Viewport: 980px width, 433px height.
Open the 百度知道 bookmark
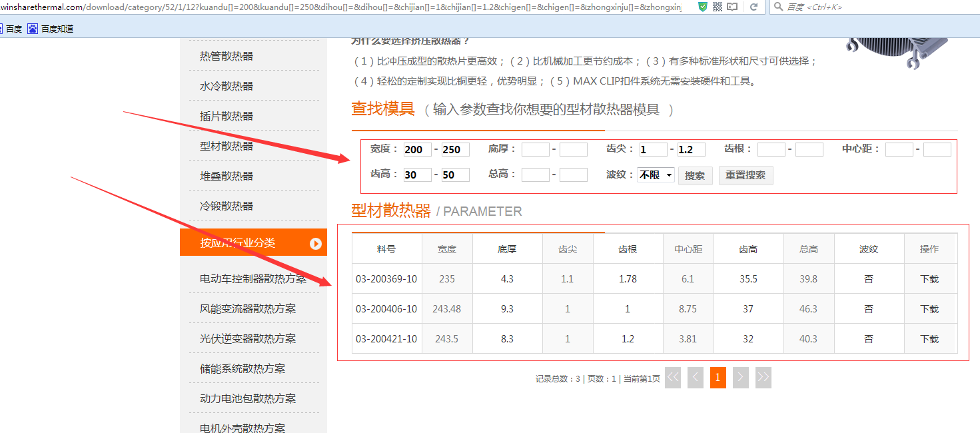[x=51, y=29]
